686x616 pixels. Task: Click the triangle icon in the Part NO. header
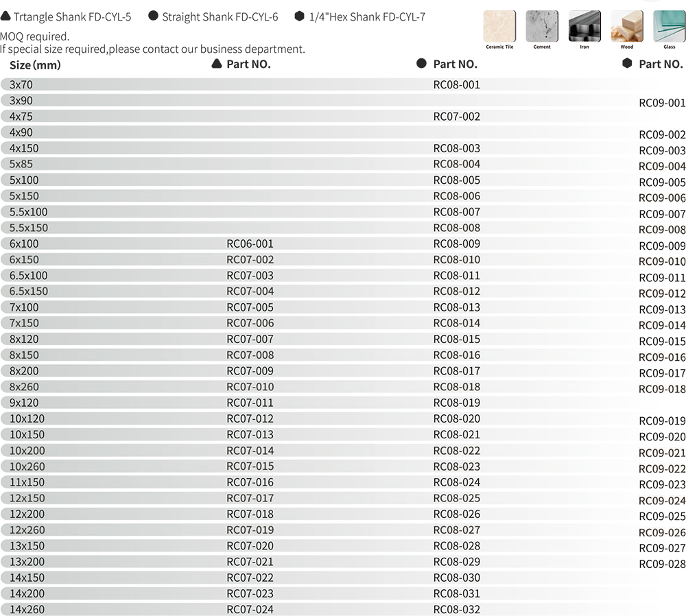(x=217, y=64)
